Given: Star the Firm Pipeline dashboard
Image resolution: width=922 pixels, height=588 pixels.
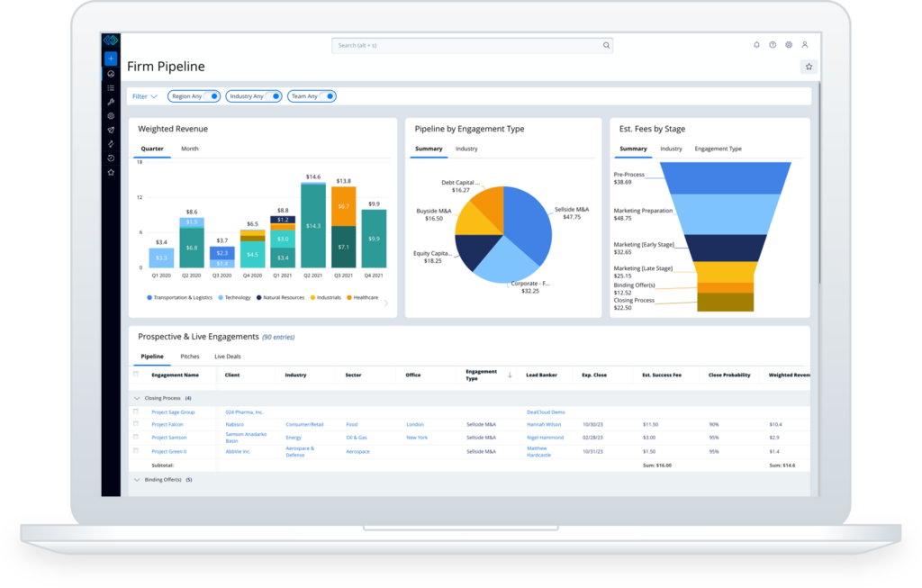Looking at the screenshot, I should click(x=808, y=66).
